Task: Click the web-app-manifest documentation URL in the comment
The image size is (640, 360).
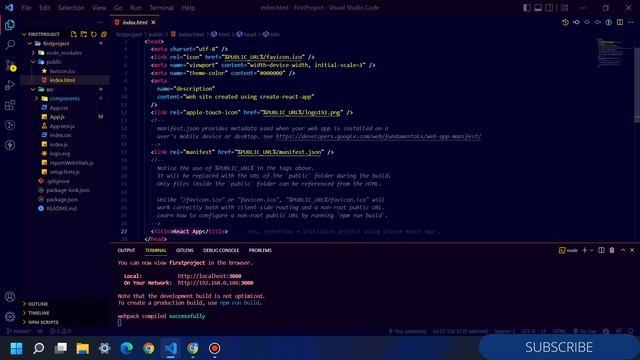Action: [x=378, y=136]
